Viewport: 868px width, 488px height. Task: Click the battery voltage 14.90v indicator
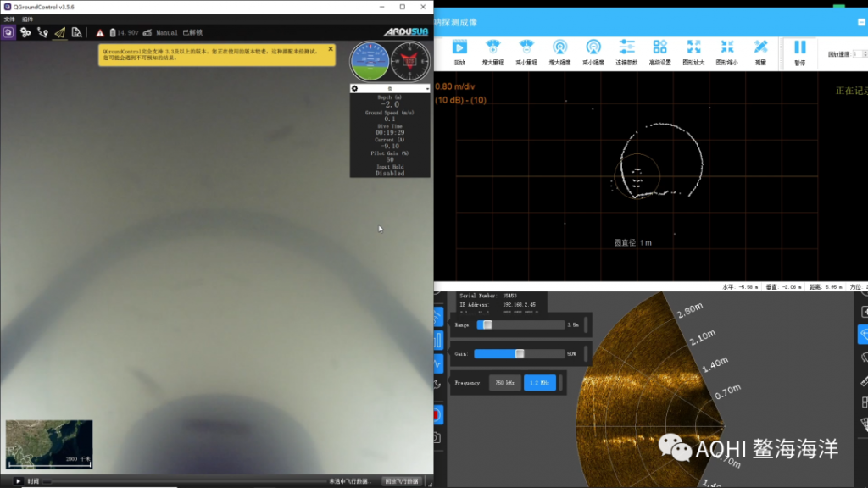coord(124,33)
